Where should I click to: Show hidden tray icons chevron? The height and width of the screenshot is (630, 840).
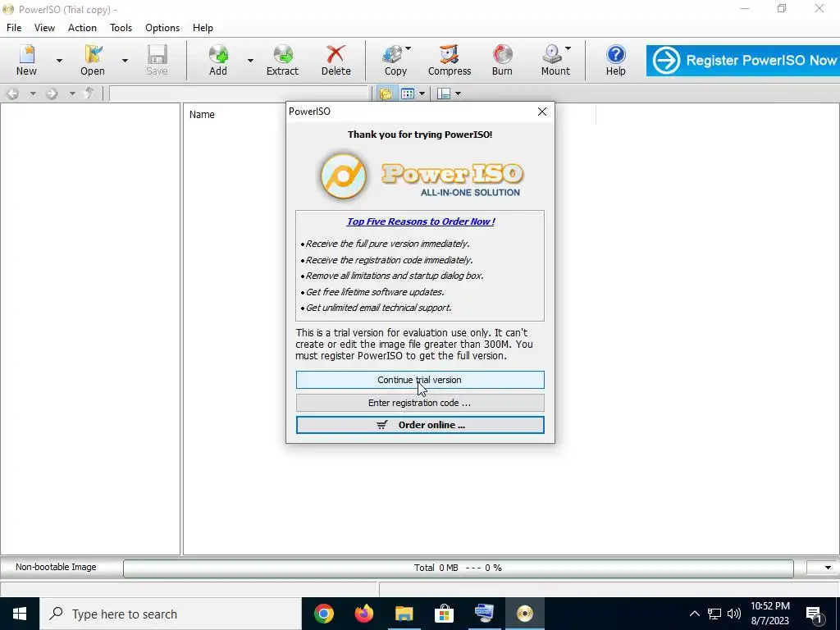pos(694,614)
